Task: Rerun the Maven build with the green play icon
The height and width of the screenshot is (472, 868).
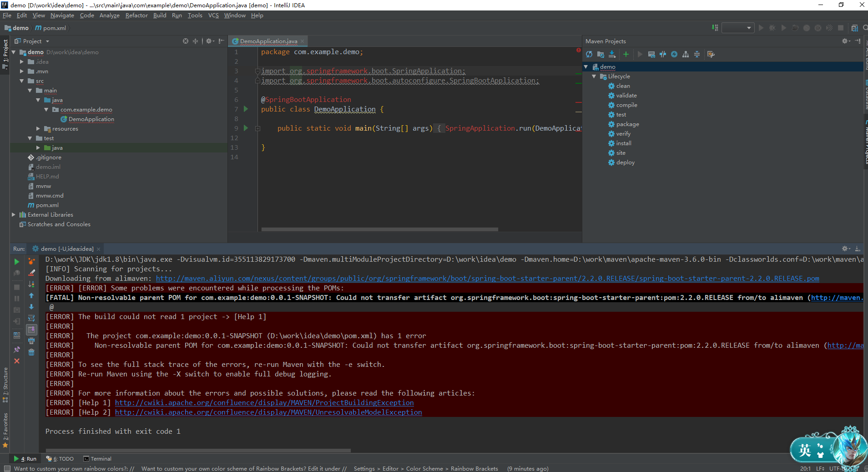Action: [17, 262]
